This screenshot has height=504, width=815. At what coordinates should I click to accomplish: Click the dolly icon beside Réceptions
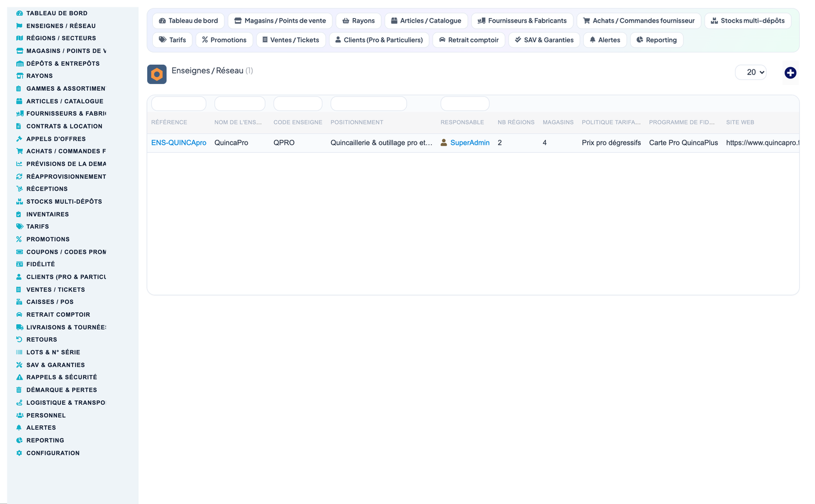tap(19, 189)
